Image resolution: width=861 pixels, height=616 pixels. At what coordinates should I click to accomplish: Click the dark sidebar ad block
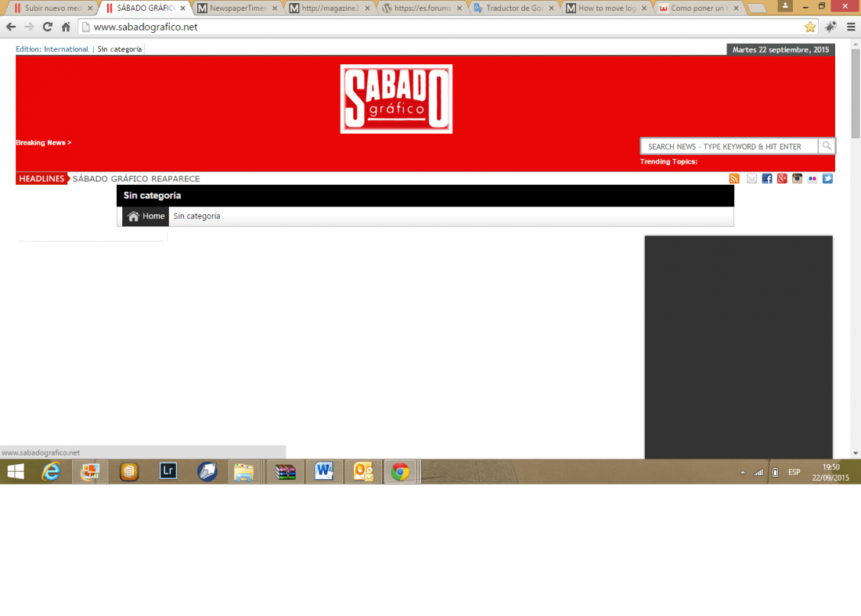point(739,347)
